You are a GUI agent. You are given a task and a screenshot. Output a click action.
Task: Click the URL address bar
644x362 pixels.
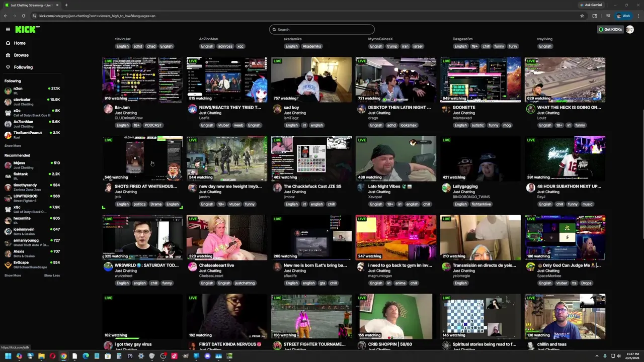coord(302,16)
